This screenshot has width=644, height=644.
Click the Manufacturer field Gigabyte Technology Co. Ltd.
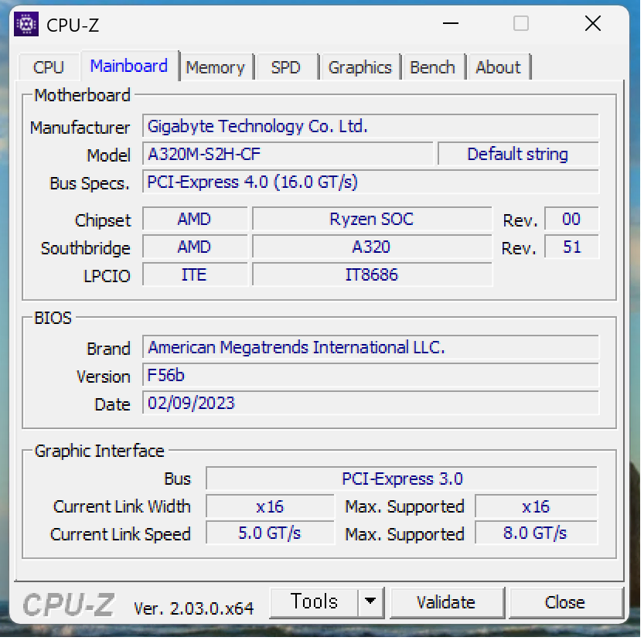pyautogui.click(x=370, y=126)
